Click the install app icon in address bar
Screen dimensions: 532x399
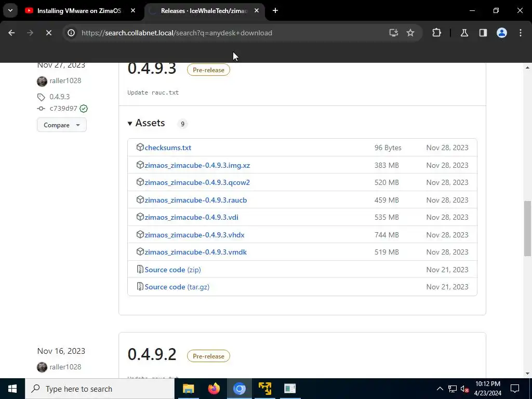tap(394, 33)
